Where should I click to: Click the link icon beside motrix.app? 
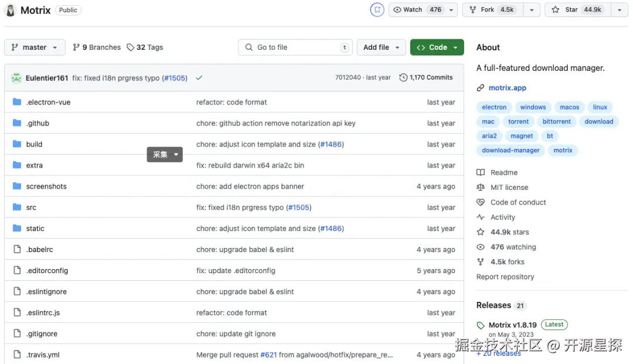click(481, 88)
